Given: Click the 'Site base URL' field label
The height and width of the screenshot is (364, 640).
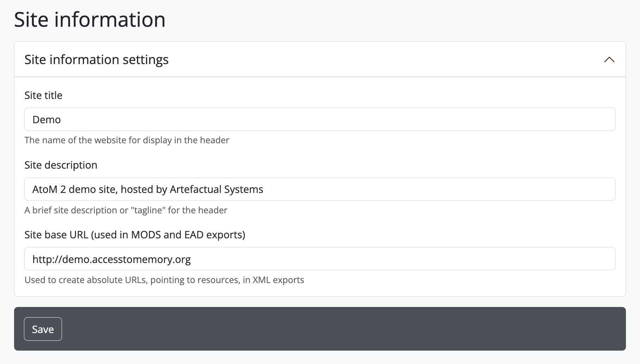Looking at the screenshot, I should pos(56,235).
